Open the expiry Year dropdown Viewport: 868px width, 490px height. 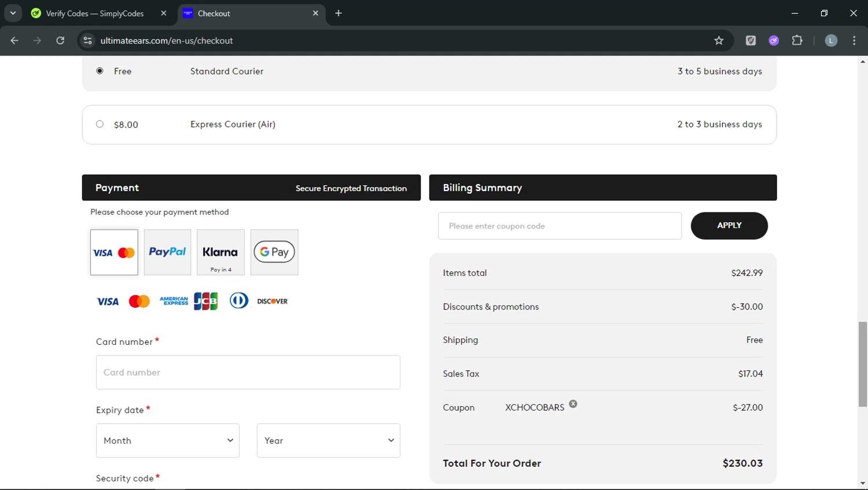(x=329, y=441)
